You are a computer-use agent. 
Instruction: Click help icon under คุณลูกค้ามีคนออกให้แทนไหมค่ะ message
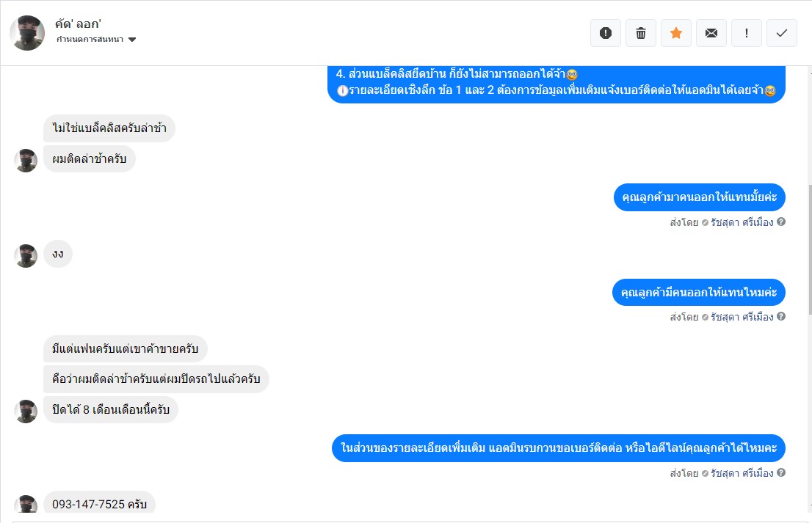(781, 317)
